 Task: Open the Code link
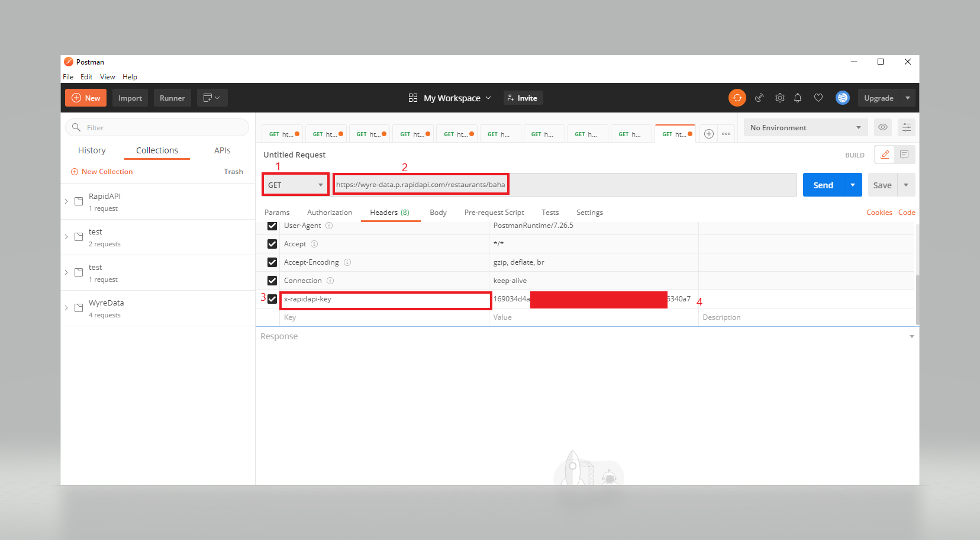click(907, 213)
